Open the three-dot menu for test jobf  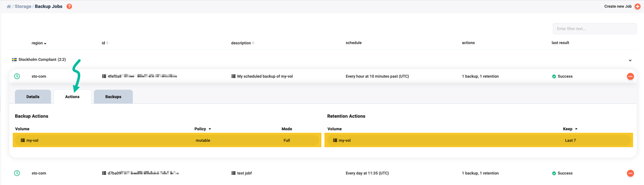pos(630,173)
